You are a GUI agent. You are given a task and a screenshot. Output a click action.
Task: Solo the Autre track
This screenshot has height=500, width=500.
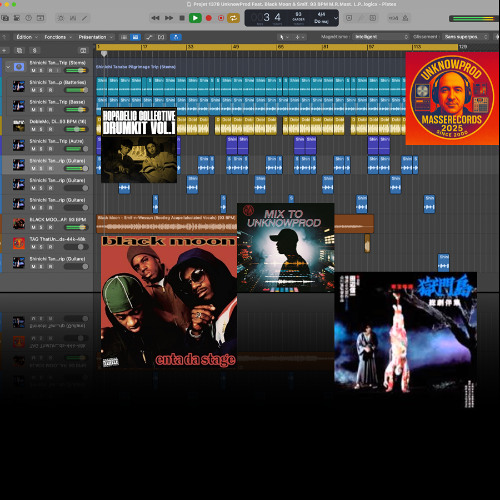(41, 149)
